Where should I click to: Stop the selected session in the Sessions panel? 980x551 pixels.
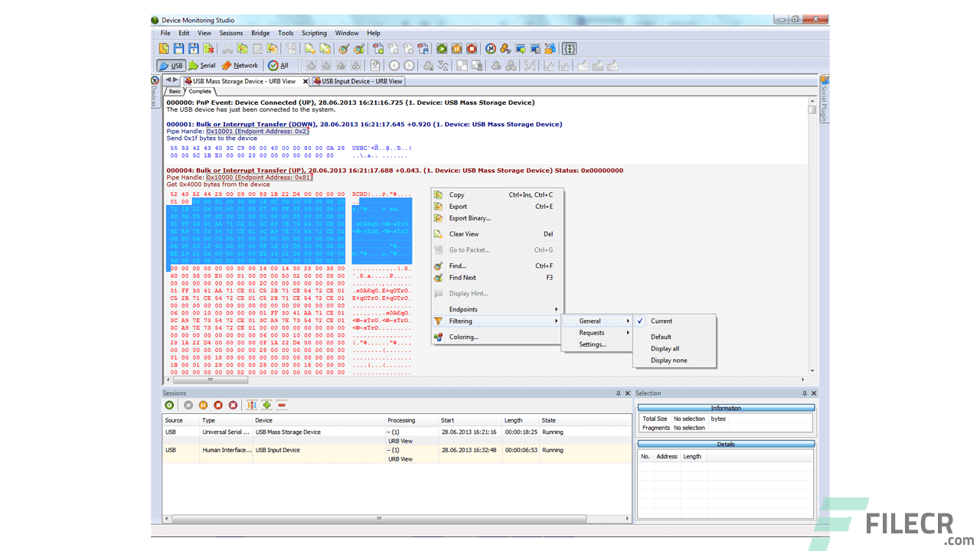[219, 405]
